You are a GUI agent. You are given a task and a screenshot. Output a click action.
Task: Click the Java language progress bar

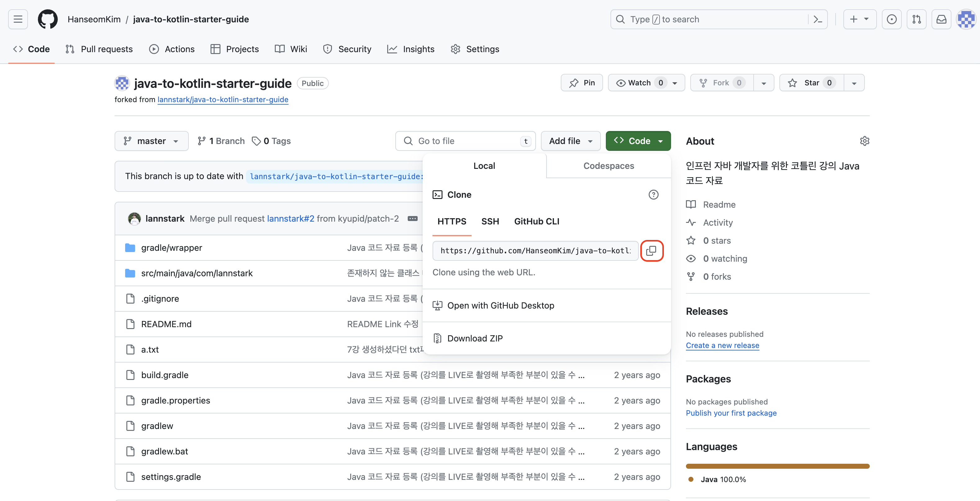[777, 466]
